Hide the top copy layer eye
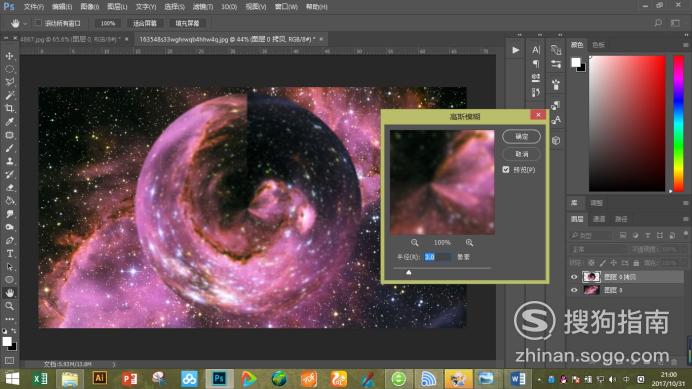 pos(574,277)
